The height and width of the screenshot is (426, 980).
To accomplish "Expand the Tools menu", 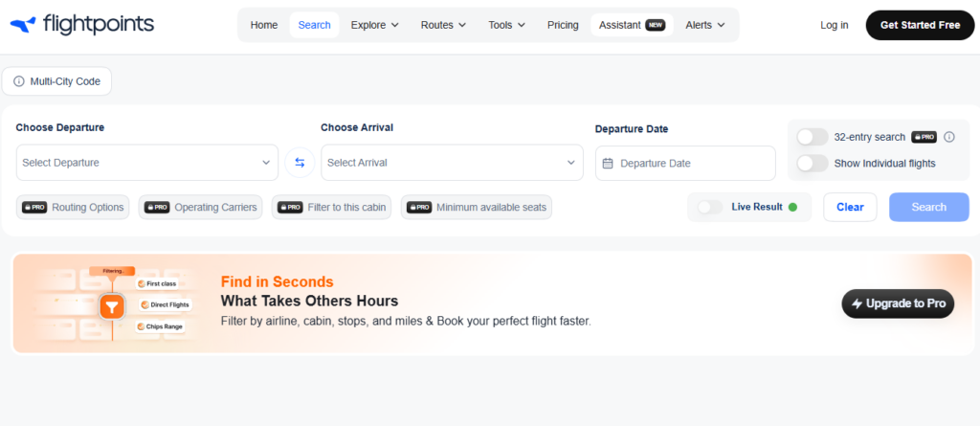I will click(x=506, y=25).
